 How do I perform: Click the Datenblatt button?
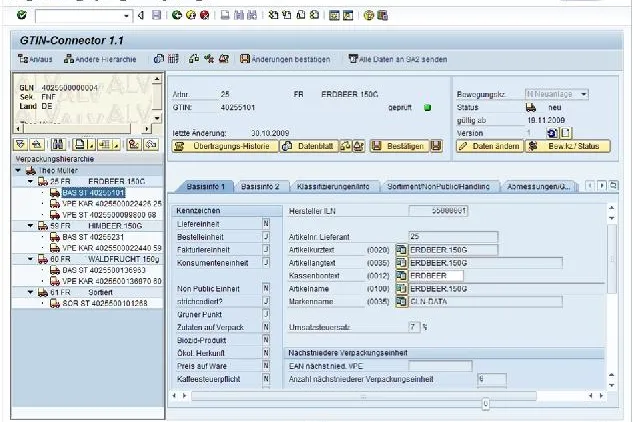click(x=309, y=146)
